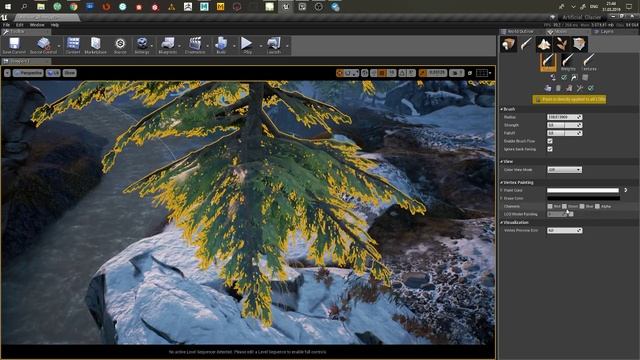Toggle the Enable Brush Flow checkbox
Image resolution: width=640 pixels, height=360 pixels.
pos(550,141)
